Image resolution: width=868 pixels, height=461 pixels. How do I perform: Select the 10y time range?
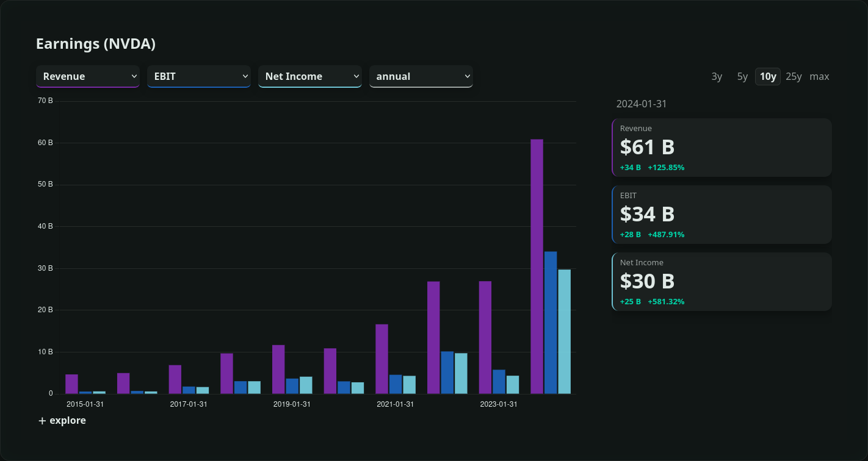(x=768, y=76)
